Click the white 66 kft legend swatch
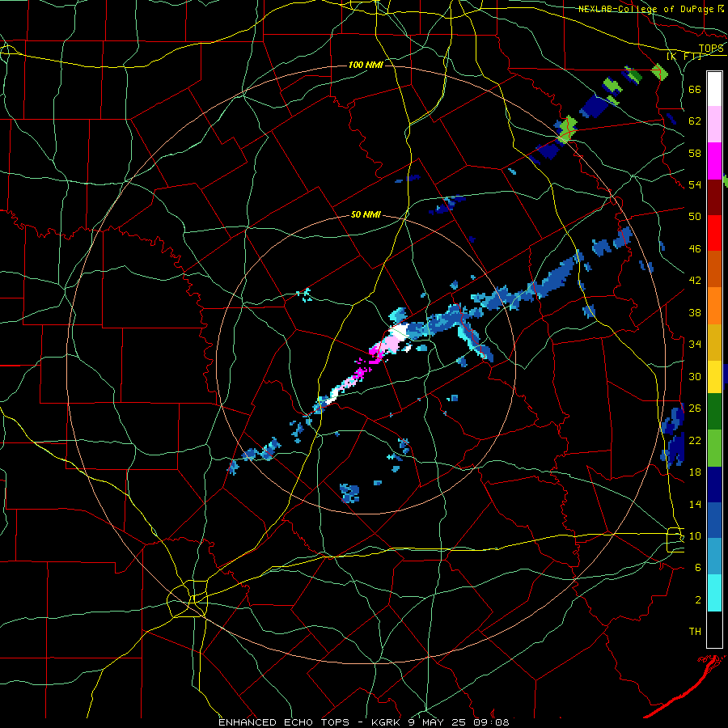This screenshot has height=728, width=728. point(714,89)
